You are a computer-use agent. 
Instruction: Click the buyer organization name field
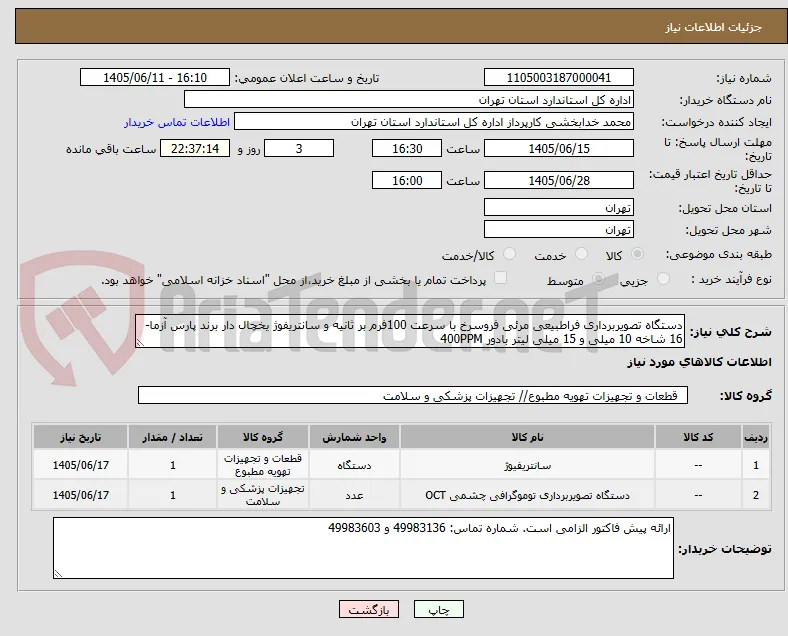[x=409, y=99]
